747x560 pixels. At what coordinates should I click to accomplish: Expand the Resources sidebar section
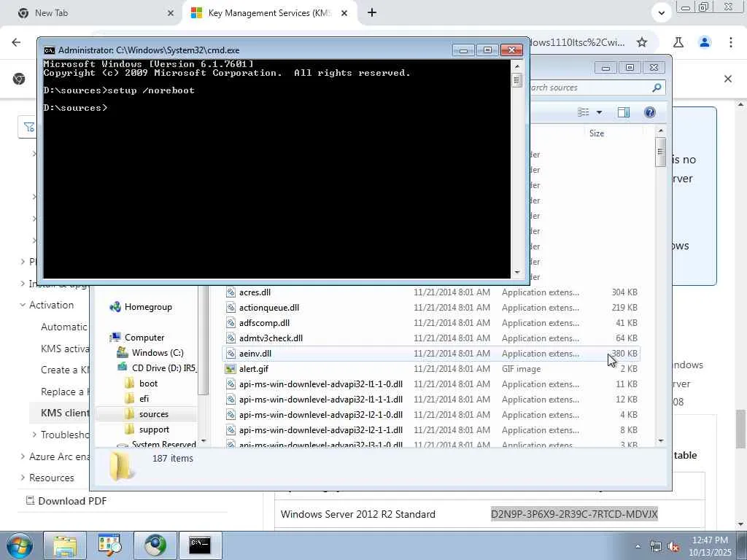(23, 478)
